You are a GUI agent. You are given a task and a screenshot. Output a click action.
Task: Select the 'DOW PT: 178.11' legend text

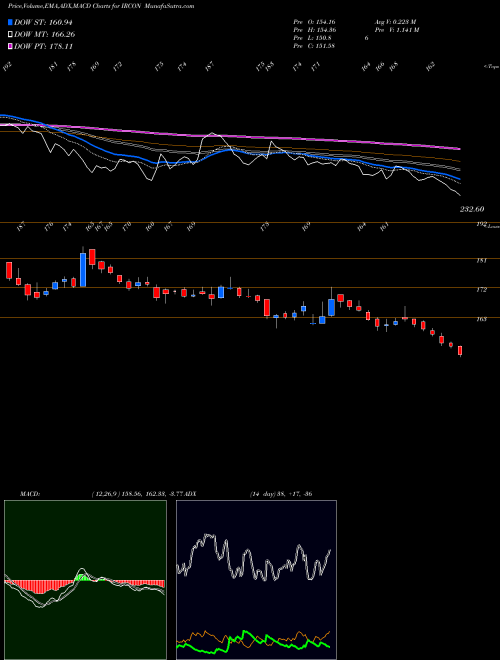pos(43,46)
